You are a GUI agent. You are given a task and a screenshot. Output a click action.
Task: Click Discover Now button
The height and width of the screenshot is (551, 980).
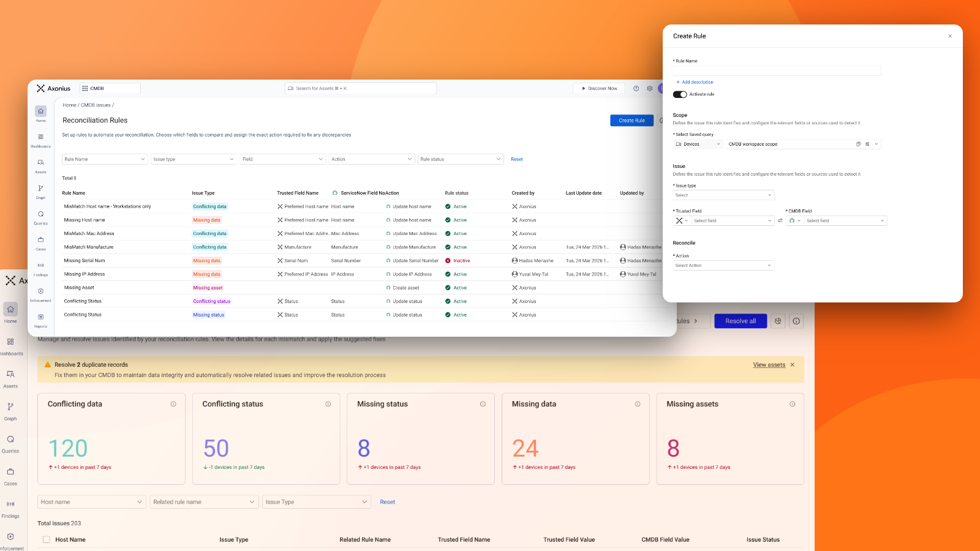click(598, 88)
